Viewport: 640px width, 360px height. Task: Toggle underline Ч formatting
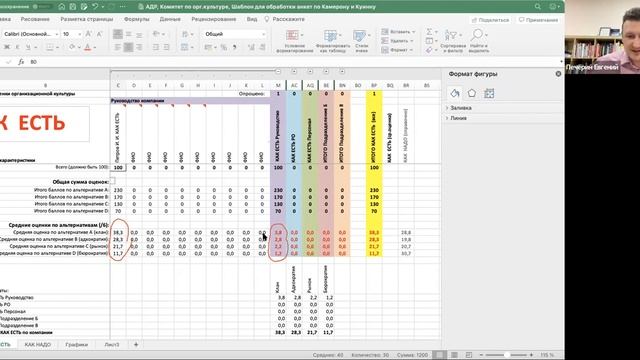click(28, 47)
